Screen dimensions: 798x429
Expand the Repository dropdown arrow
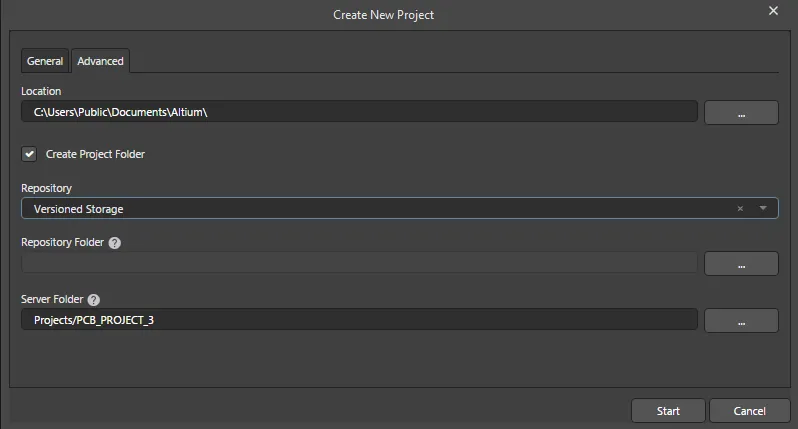coord(763,209)
